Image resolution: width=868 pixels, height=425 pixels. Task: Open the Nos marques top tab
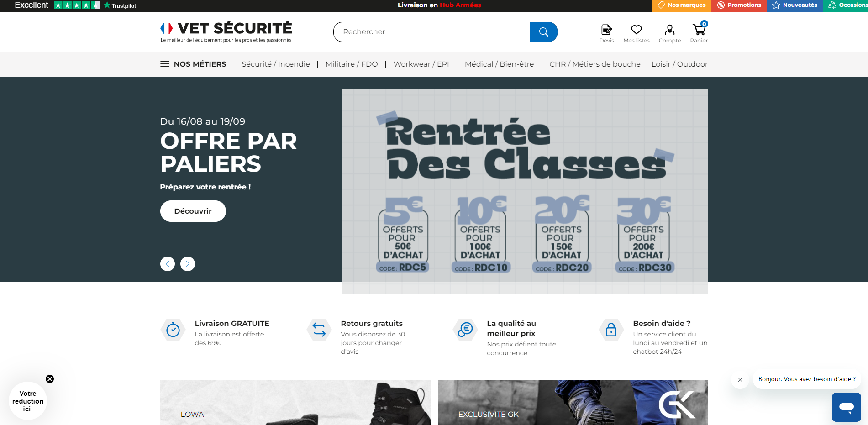coord(681,5)
